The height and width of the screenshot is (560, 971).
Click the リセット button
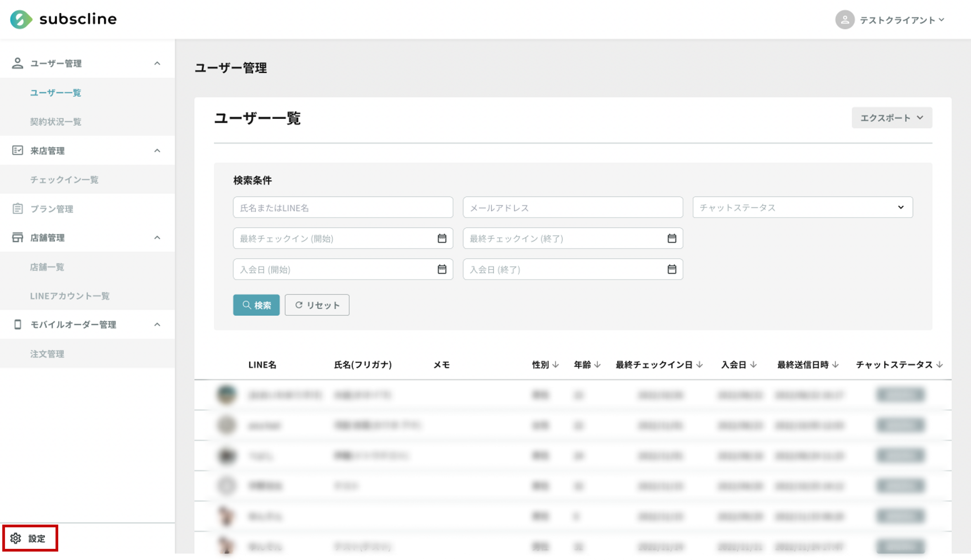[317, 305]
